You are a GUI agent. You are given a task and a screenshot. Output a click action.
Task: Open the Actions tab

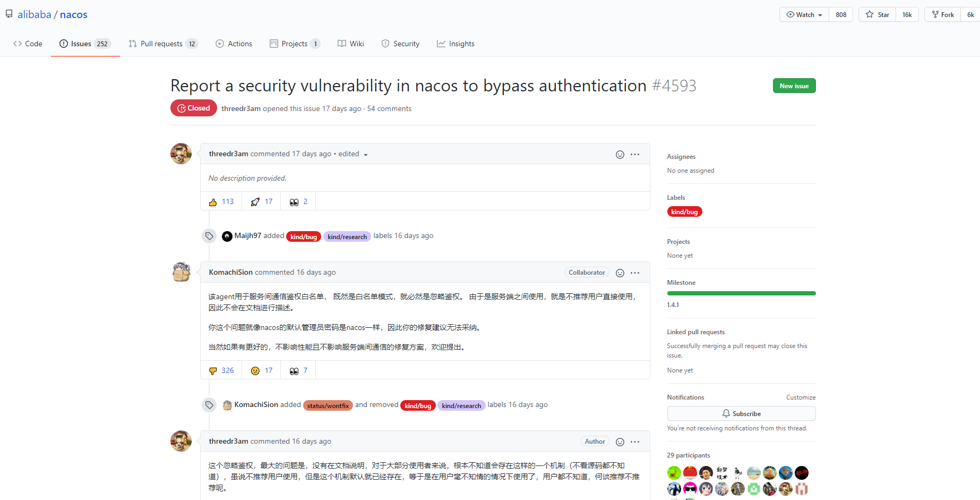click(234, 44)
